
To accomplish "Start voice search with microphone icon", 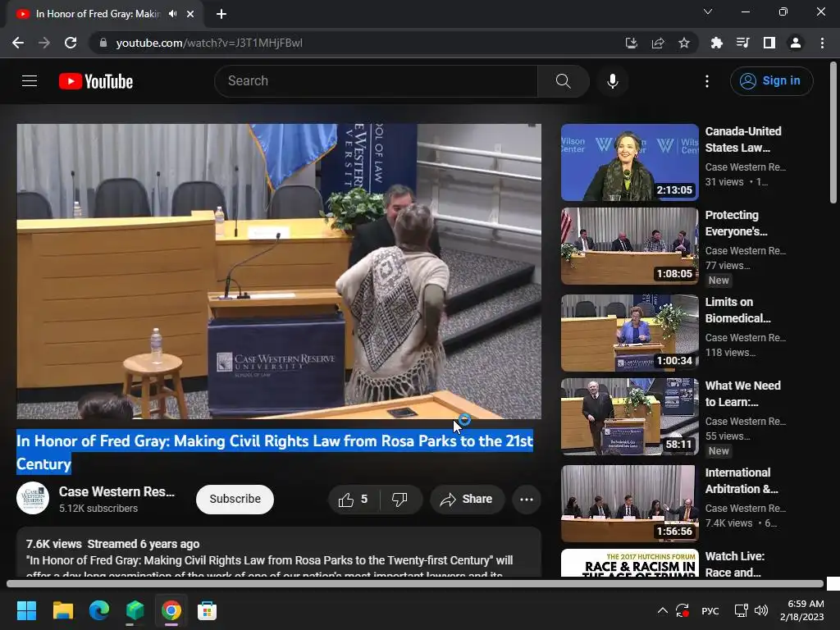I will (612, 81).
